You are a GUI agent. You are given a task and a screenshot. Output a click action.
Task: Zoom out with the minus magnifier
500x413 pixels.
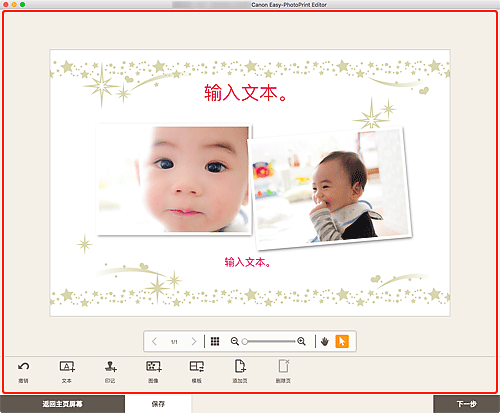(x=235, y=341)
